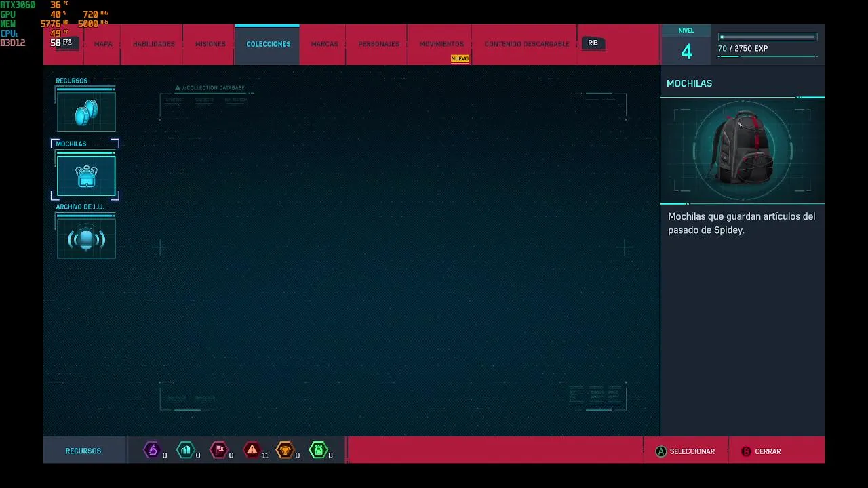Click the Mochilas description text
Screen dimensions: 868x488
click(741, 223)
